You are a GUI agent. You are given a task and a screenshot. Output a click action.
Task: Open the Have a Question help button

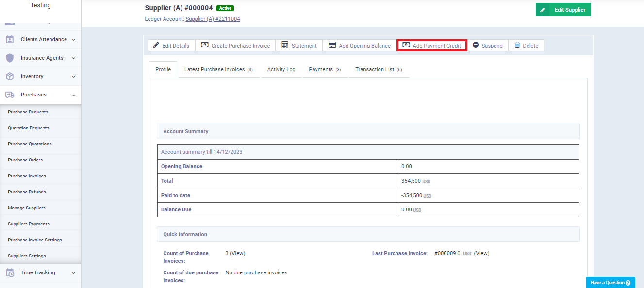click(x=610, y=283)
